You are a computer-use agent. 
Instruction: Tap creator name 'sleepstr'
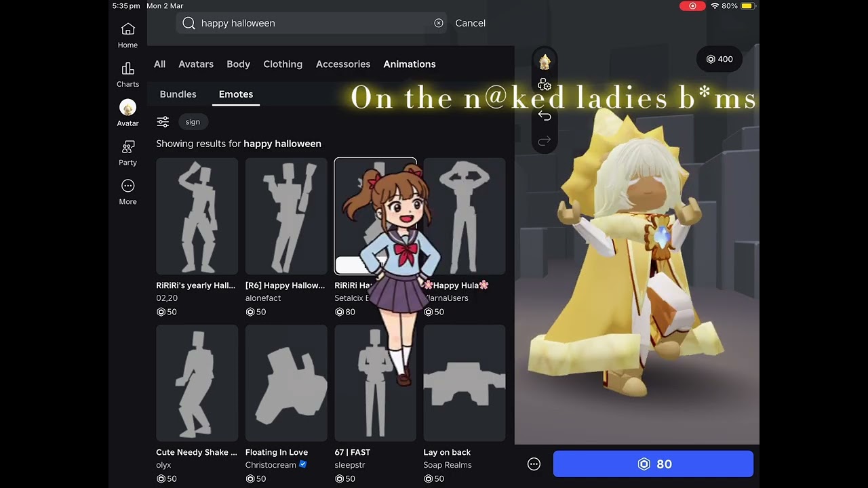point(350,465)
